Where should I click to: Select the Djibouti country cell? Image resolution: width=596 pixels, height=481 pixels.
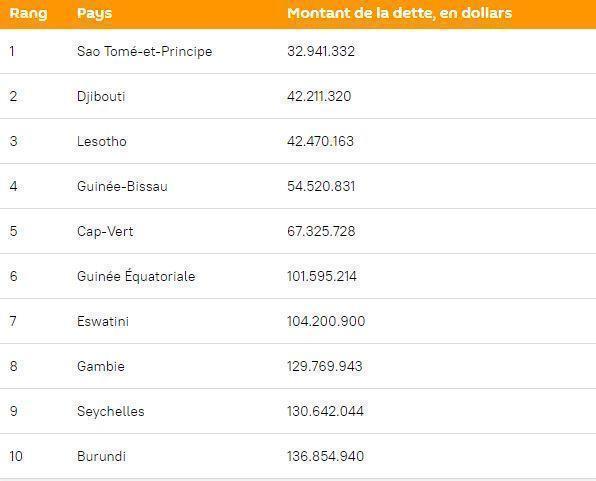(101, 96)
